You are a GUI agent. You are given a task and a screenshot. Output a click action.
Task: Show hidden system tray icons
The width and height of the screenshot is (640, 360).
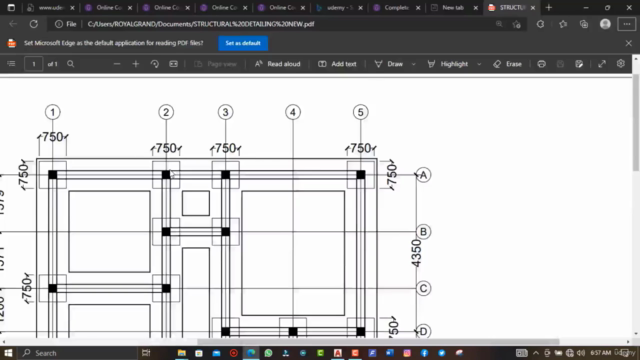536,353
